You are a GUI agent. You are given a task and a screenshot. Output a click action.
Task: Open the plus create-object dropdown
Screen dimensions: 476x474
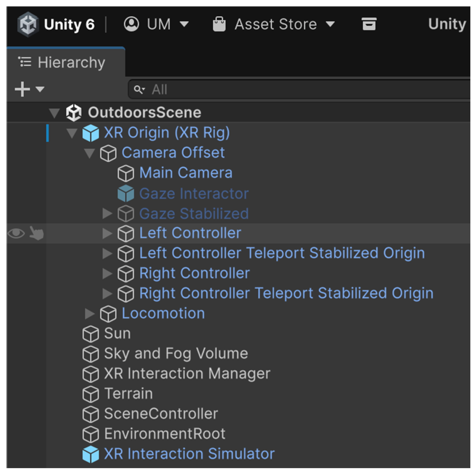[x=29, y=89]
